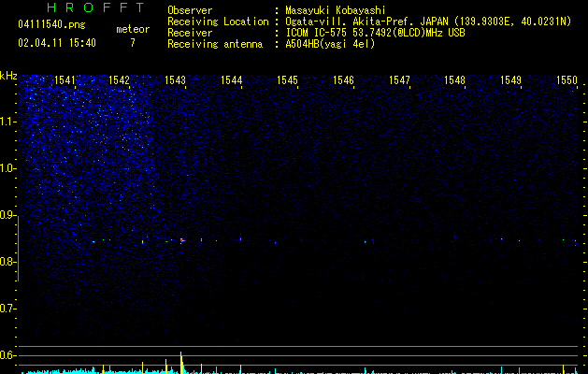Click the 1541 time axis marker
Viewport: 588px width, 374px height.
(x=65, y=80)
